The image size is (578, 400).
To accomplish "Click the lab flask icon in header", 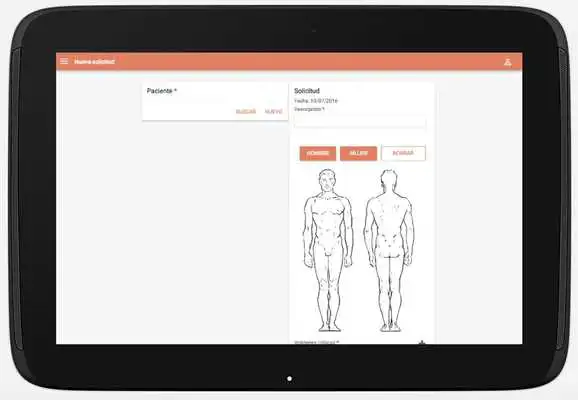I will 508,62.
